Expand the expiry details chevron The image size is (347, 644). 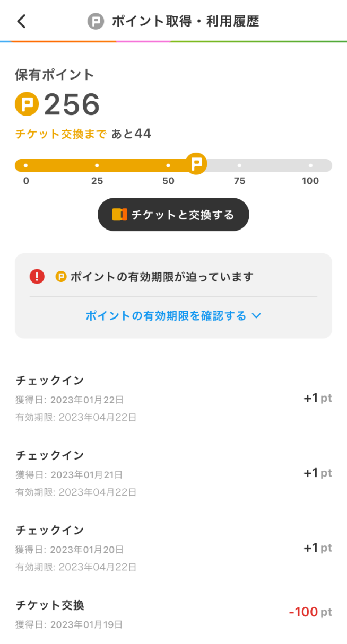(x=256, y=316)
